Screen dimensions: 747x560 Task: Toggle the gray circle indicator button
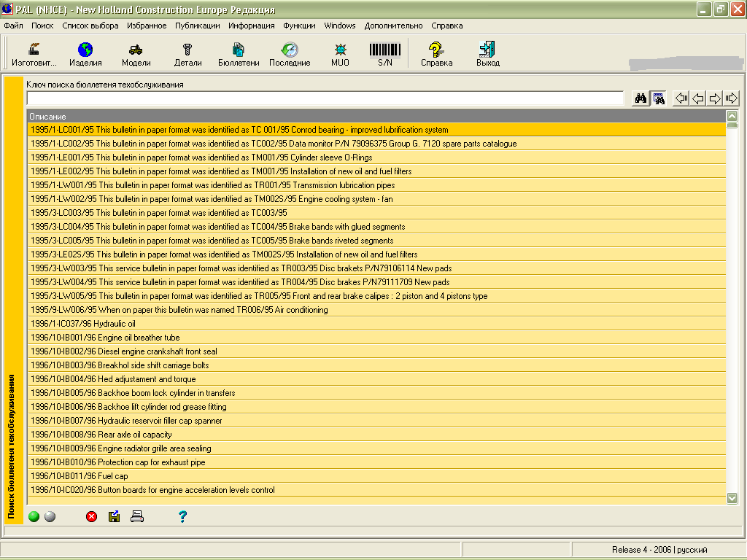50,517
